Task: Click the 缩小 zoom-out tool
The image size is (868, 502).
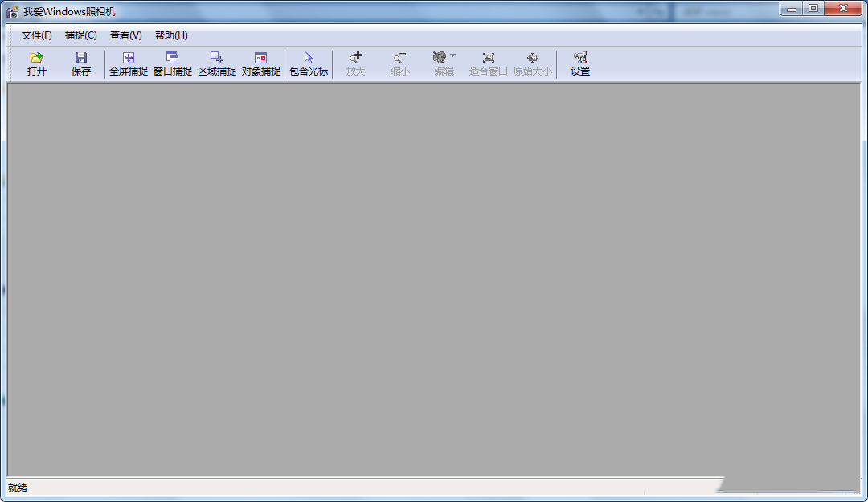Action: click(x=399, y=64)
